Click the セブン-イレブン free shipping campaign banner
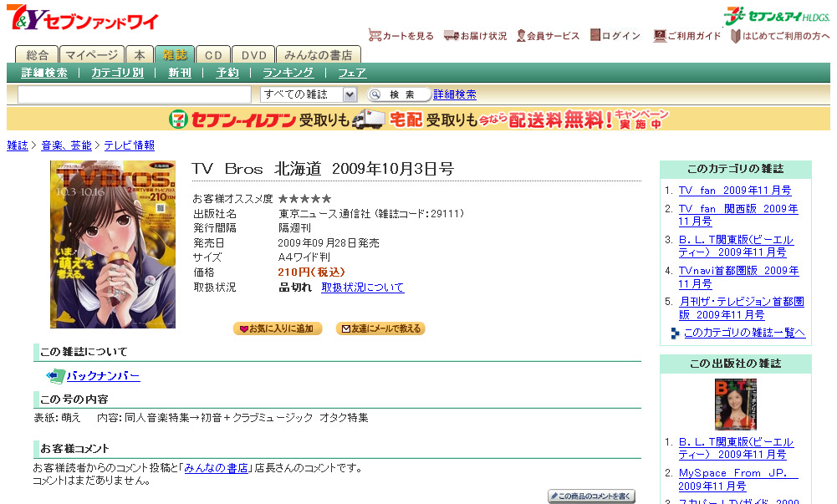This screenshot has height=504, width=837. pos(418,119)
